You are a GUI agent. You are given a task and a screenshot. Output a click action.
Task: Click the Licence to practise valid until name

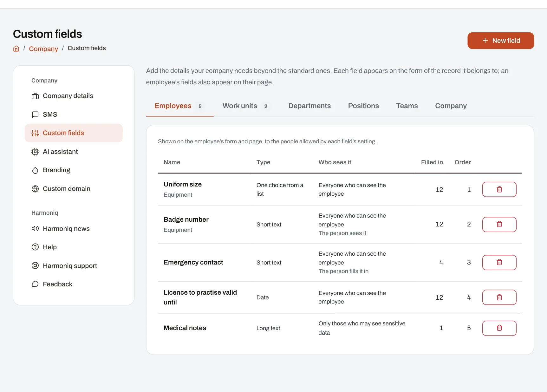200,297
